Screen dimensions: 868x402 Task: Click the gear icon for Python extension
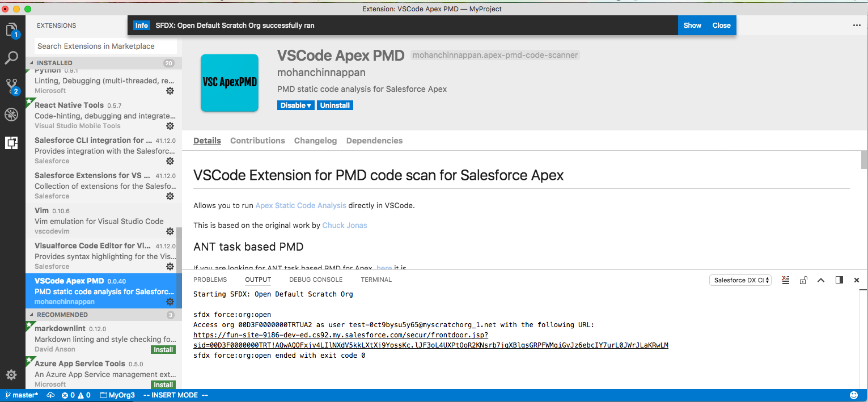(170, 91)
